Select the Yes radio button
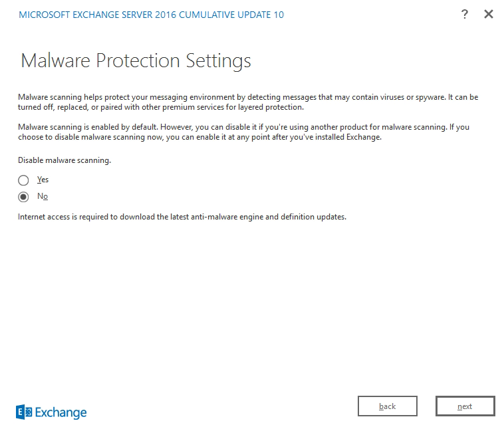This screenshot has height=425, width=504. [23, 180]
